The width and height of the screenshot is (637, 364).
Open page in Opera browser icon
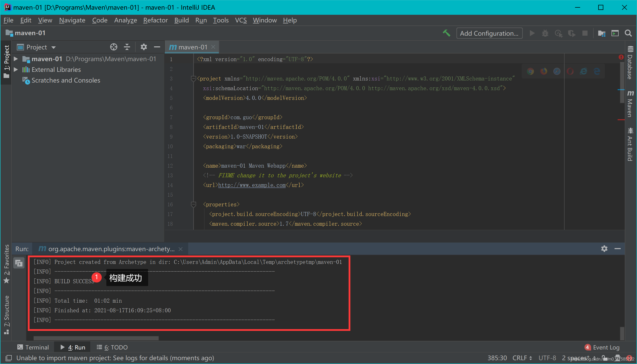pyautogui.click(x=570, y=72)
